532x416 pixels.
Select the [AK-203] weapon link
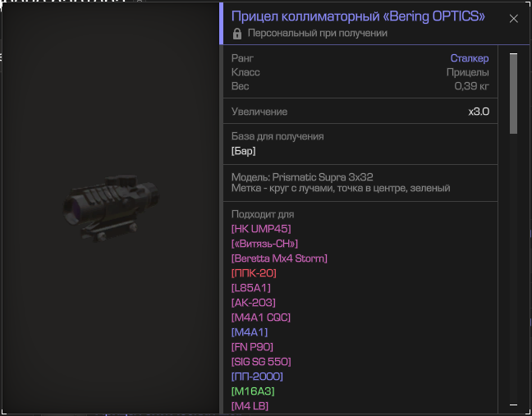tap(254, 303)
